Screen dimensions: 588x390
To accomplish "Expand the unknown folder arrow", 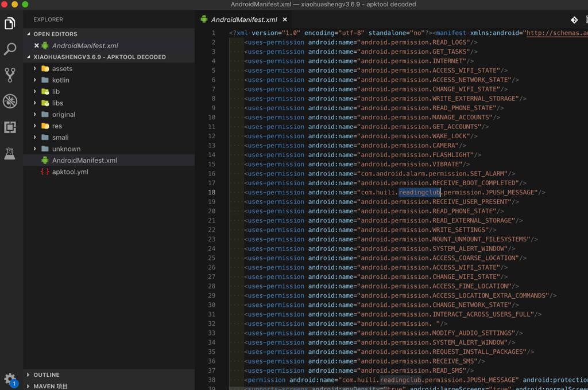I will point(35,149).
